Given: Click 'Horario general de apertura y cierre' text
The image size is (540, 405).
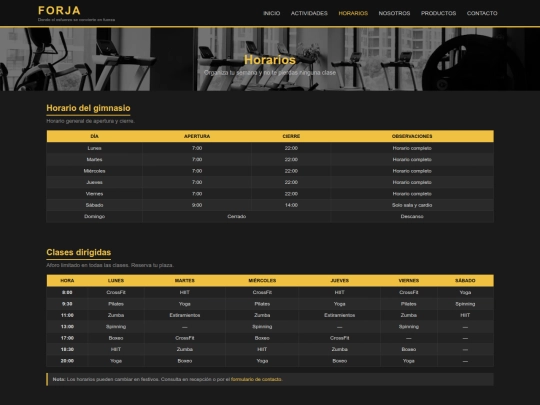Looking at the screenshot, I should pyautogui.click(x=90, y=121).
